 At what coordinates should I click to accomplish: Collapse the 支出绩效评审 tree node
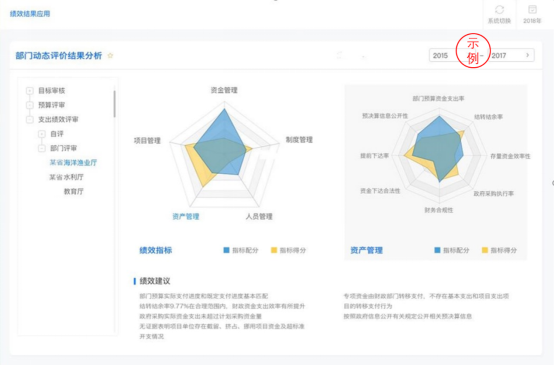click(30, 120)
